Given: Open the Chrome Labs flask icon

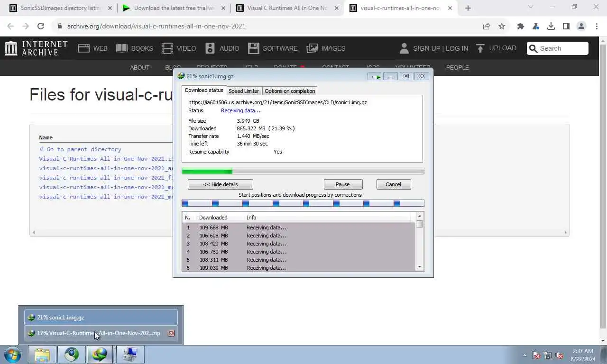Looking at the screenshot, I should 536,26.
